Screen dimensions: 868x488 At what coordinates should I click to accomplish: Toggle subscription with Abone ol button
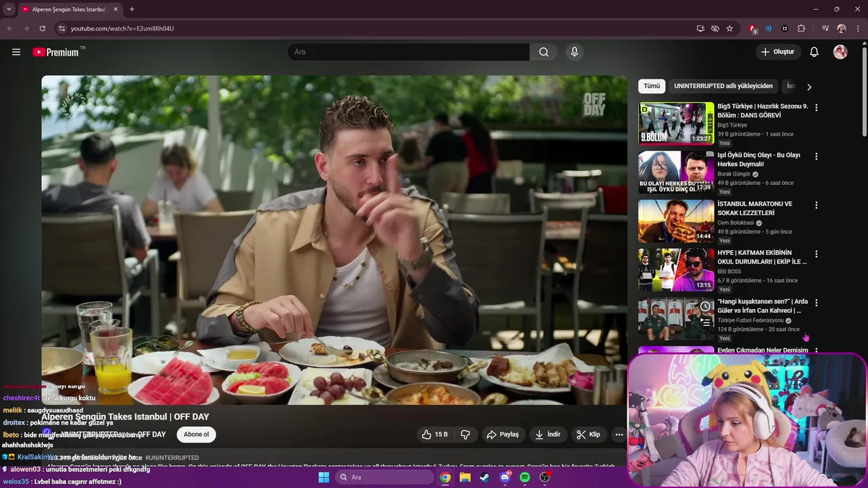197,434
